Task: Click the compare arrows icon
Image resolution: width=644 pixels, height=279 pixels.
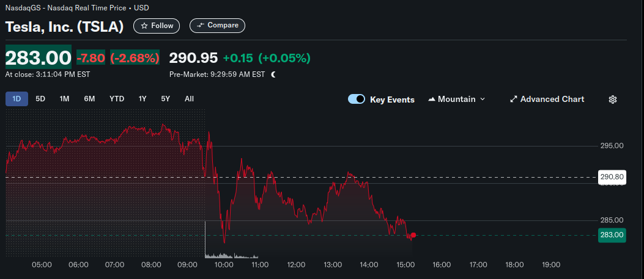Action: coord(201,26)
